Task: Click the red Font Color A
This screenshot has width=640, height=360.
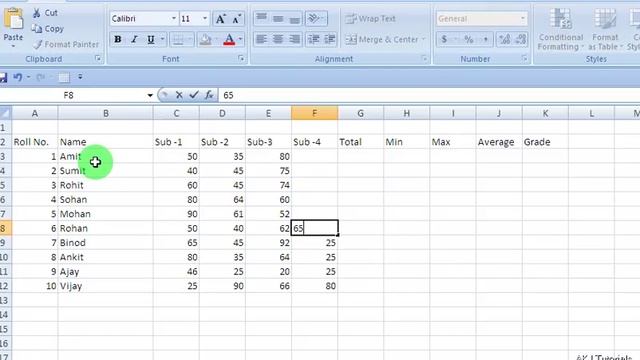Action: pyautogui.click(x=229, y=40)
